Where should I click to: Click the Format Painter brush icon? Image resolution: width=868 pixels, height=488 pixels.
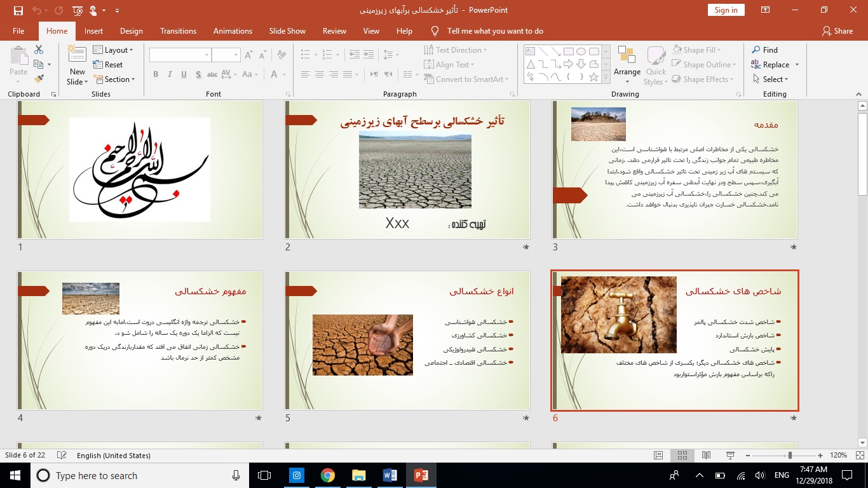(x=39, y=79)
